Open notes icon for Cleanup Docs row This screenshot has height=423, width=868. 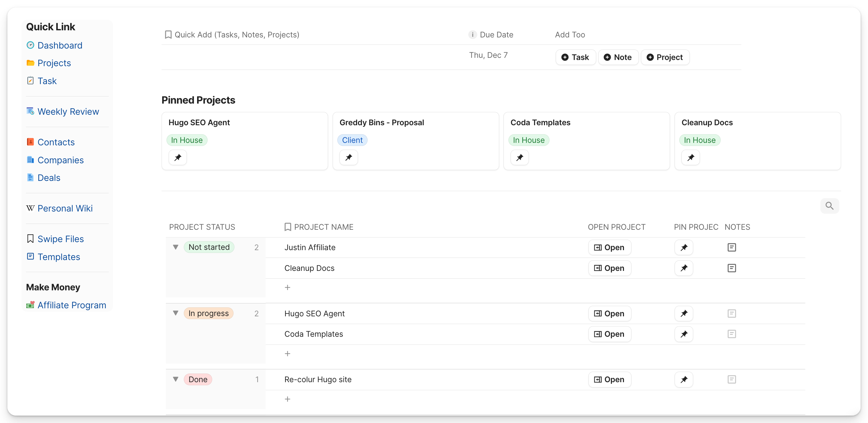click(731, 268)
